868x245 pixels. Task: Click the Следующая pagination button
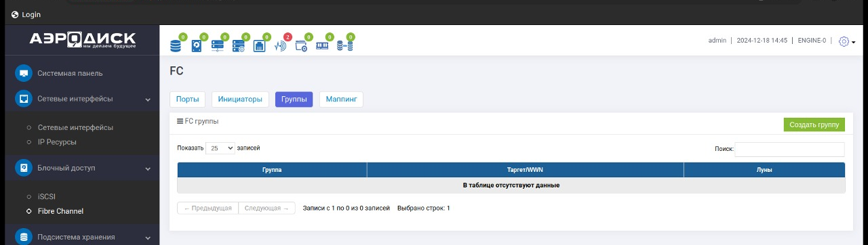tap(267, 208)
